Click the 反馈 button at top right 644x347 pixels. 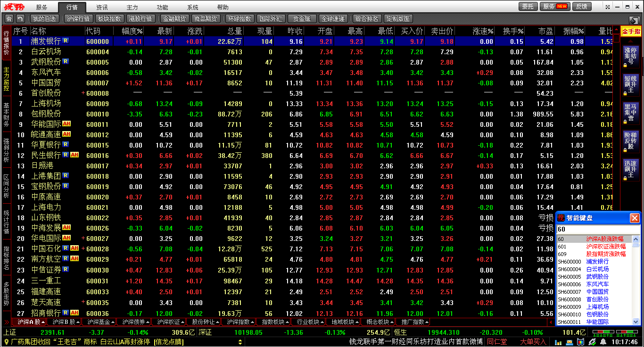(x=582, y=7)
